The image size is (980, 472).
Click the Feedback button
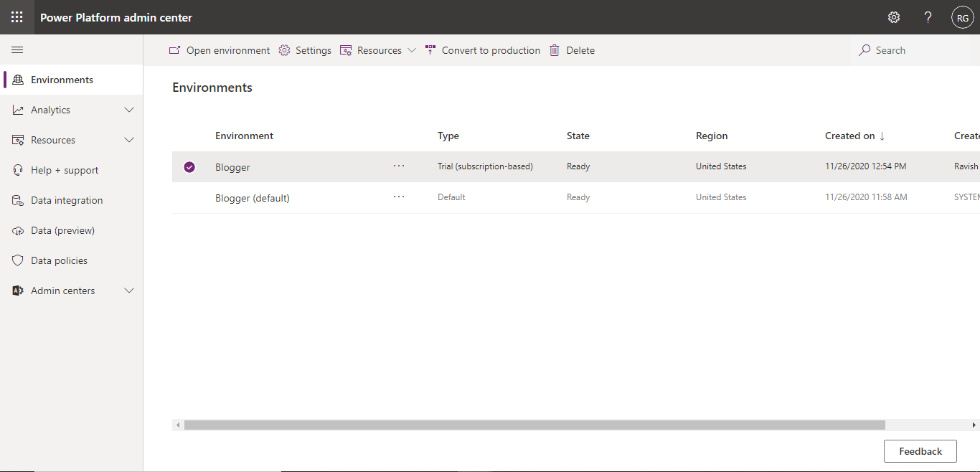pyautogui.click(x=920, y=451)
